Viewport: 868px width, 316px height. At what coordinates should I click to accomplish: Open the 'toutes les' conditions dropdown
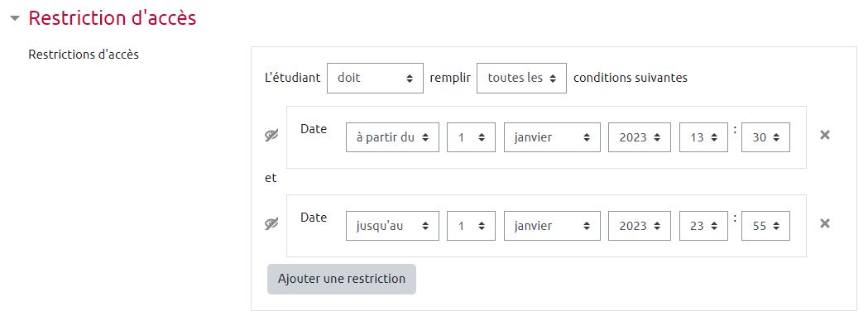coord(521,78)
